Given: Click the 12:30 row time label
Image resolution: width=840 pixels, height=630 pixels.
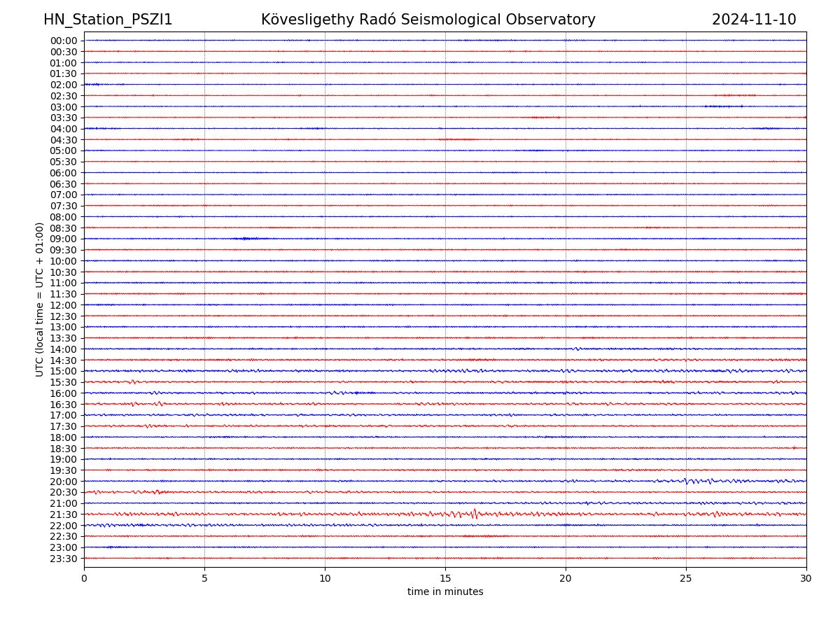Looking at the screenshot, I should [64, 316].
